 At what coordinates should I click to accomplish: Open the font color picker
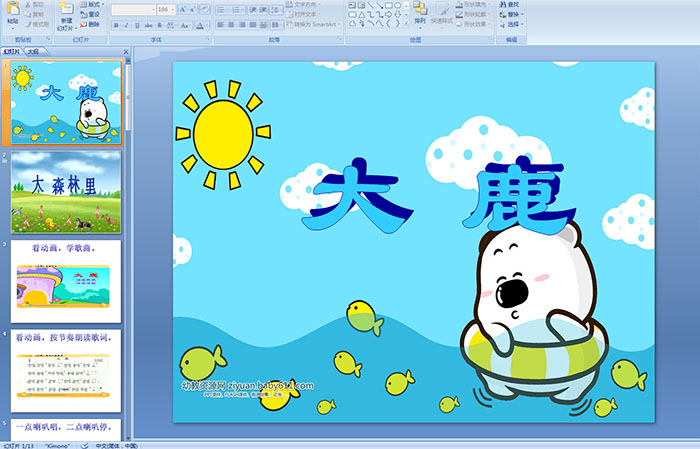click(203, 25)
